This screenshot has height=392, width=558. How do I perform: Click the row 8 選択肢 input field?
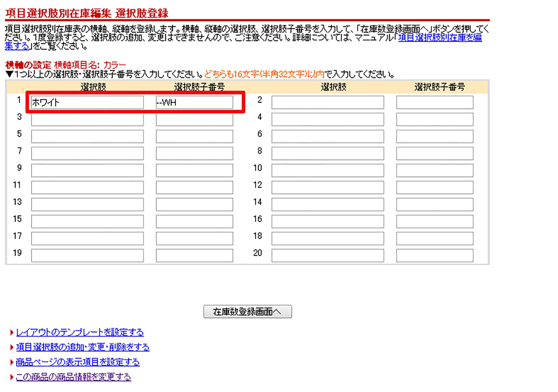click(x=328, y=153)
